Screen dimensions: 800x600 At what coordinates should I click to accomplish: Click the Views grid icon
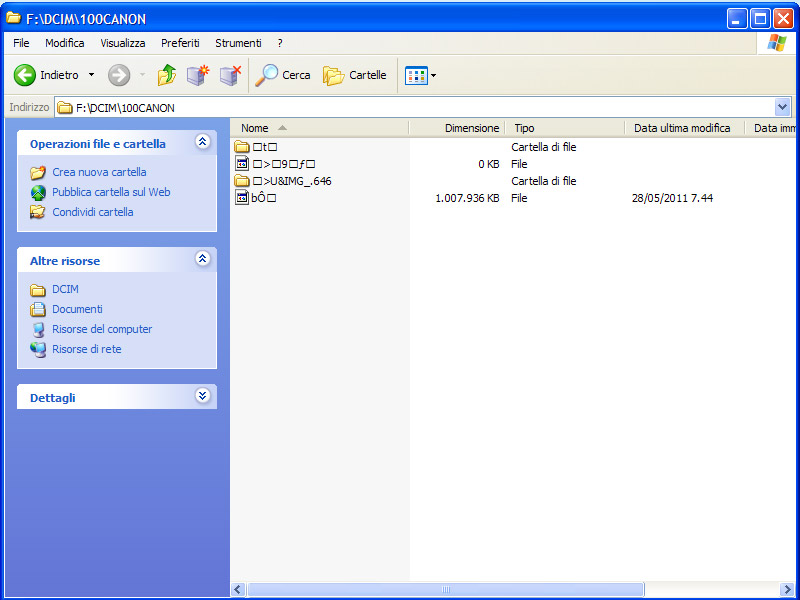(416, 75)
